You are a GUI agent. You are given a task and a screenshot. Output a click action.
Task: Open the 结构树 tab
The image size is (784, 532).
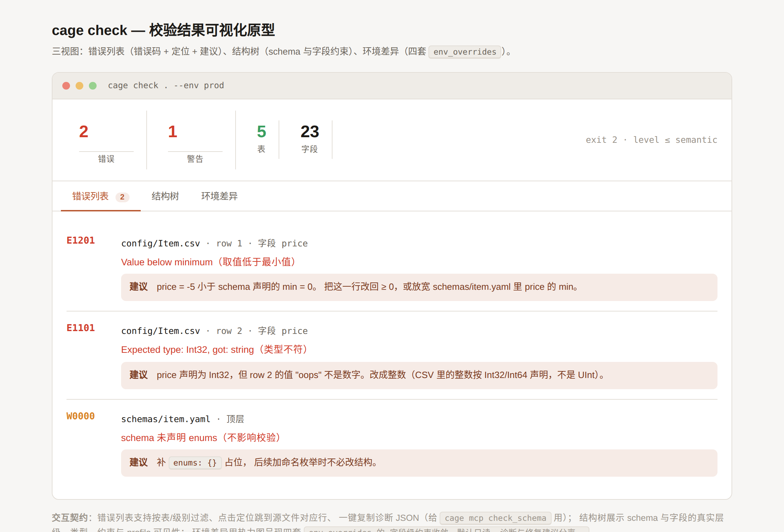165,196
